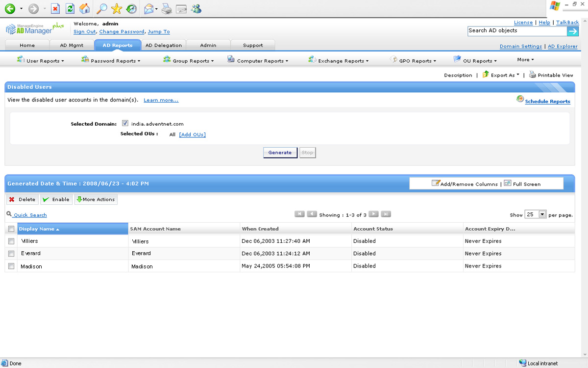Uncheck the india.adventnet.com domain checkbox
This screenshot has width=588, height=368.
[125, 124]
